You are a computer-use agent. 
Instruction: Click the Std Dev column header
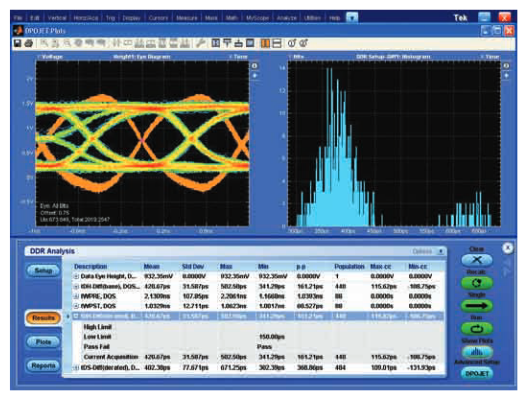pos(193,266)
